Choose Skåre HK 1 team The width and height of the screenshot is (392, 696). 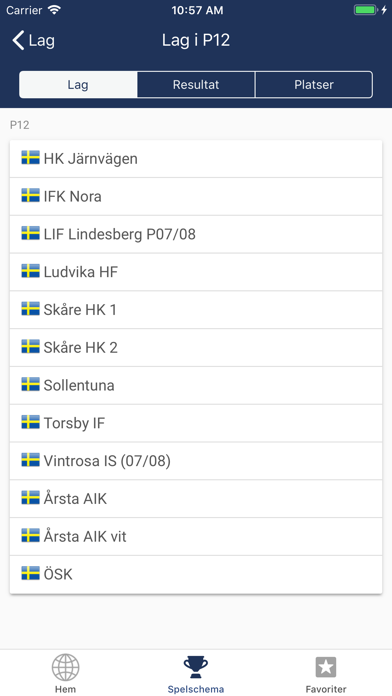point(196,309)
